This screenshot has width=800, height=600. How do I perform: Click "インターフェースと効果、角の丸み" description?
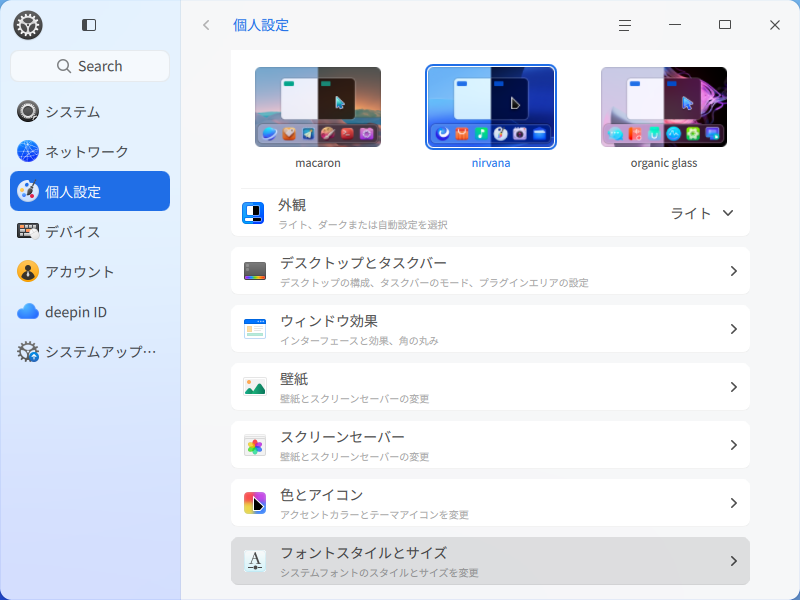coord(359,341)
